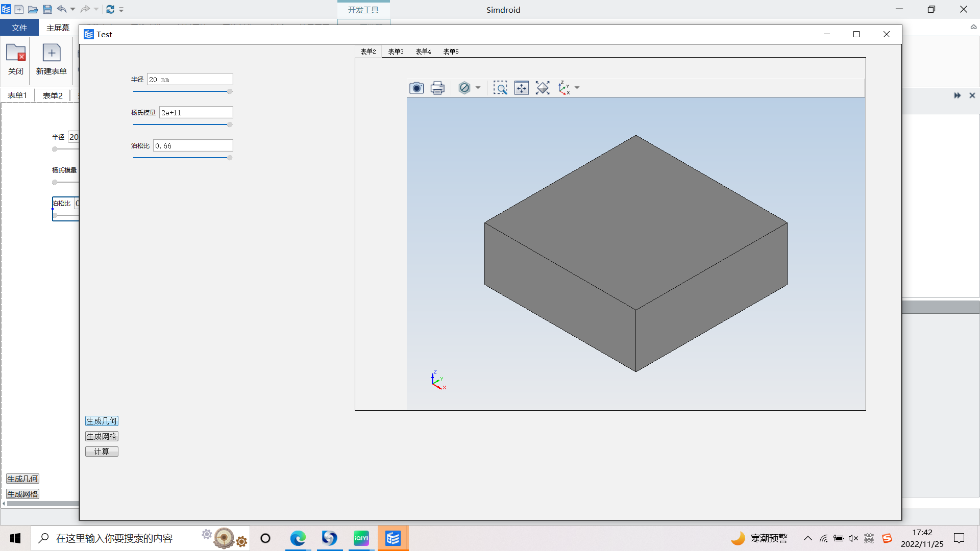This screenshot has height=551, width=980.
Task: Click the 半径 slider handle in background window
Action: point(55,149)
